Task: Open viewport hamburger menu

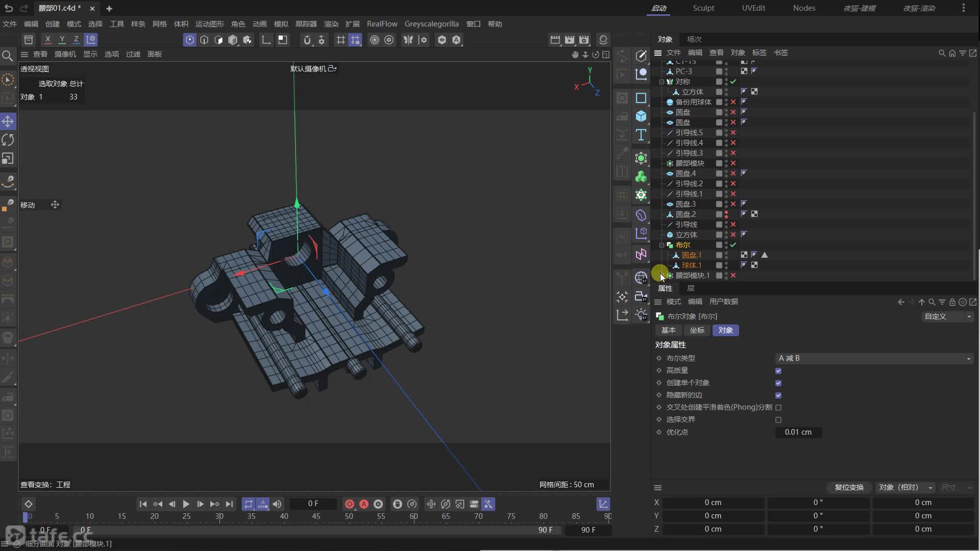Action: pos(24,54)
